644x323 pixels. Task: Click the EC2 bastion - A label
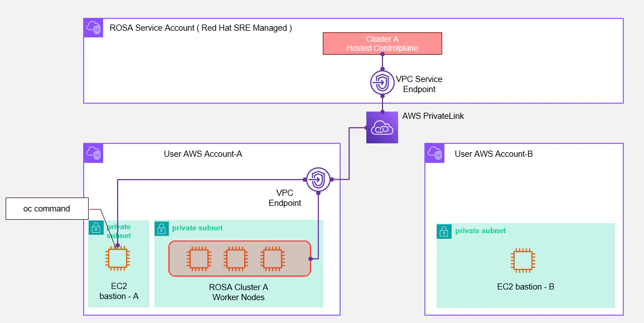click(119, 291)
